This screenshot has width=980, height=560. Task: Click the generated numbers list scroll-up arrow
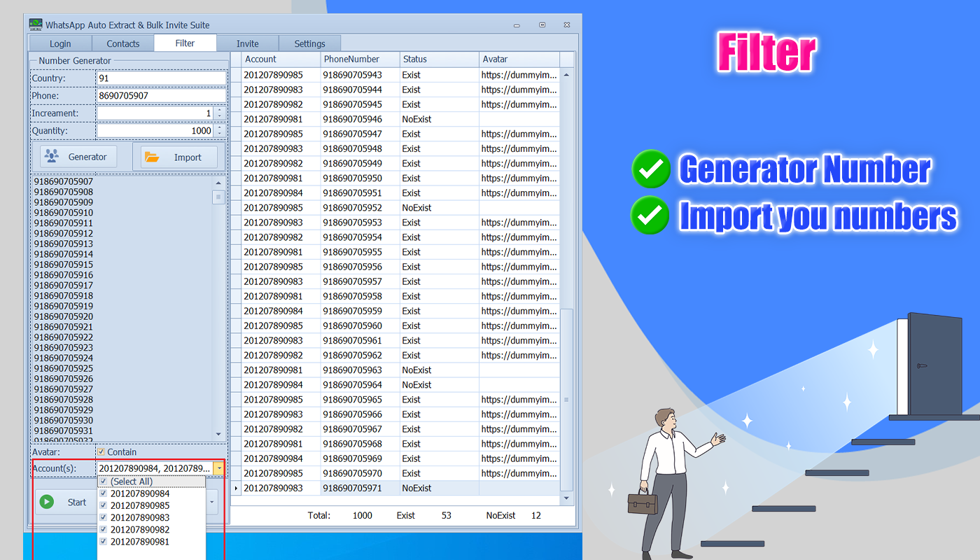click(x=218, y=183)
